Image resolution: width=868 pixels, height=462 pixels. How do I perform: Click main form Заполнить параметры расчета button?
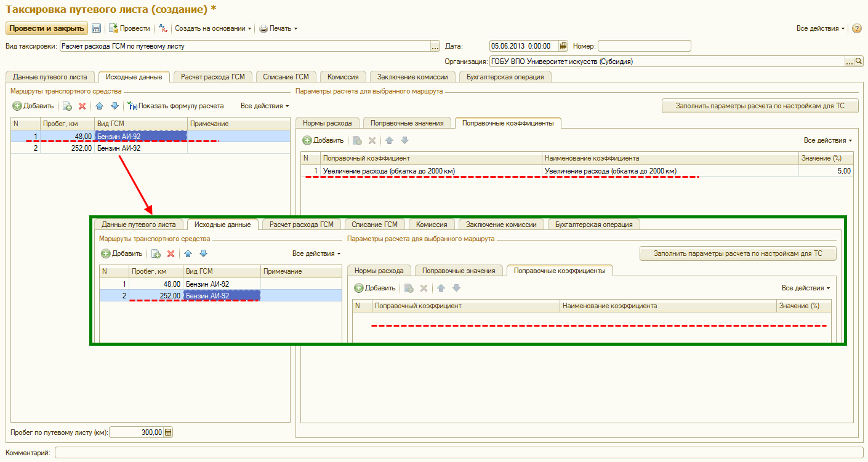(760, 106)
